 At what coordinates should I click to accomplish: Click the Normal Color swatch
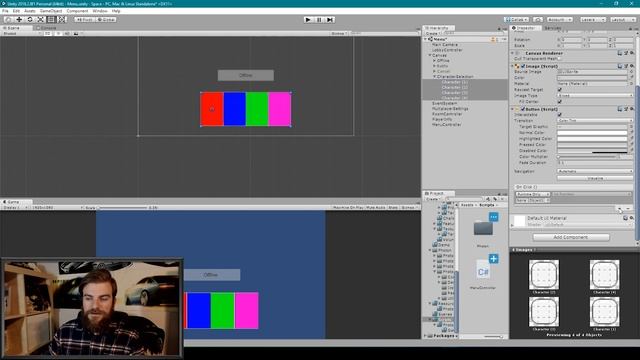592,133
